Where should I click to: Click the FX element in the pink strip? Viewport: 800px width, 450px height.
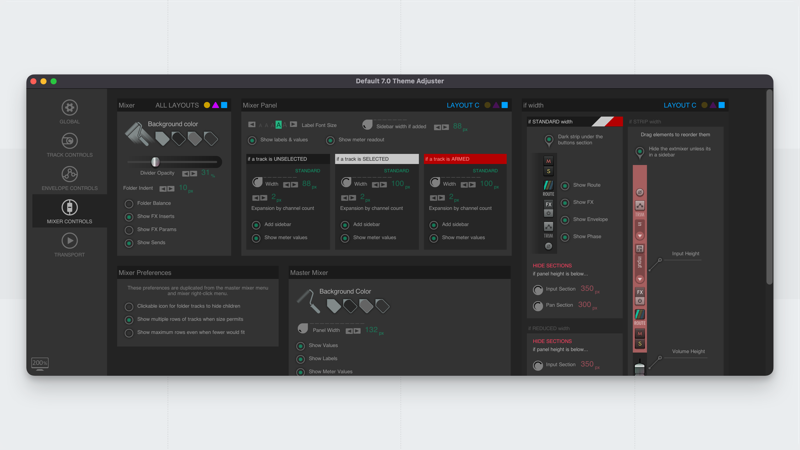click(x=640, y=292)
